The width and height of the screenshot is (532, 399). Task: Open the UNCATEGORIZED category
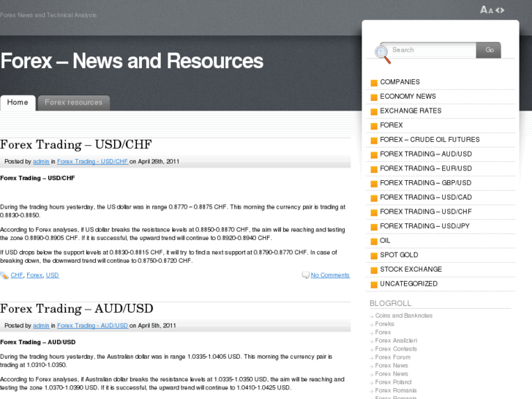pyautogui.click(x=409, y=284)
